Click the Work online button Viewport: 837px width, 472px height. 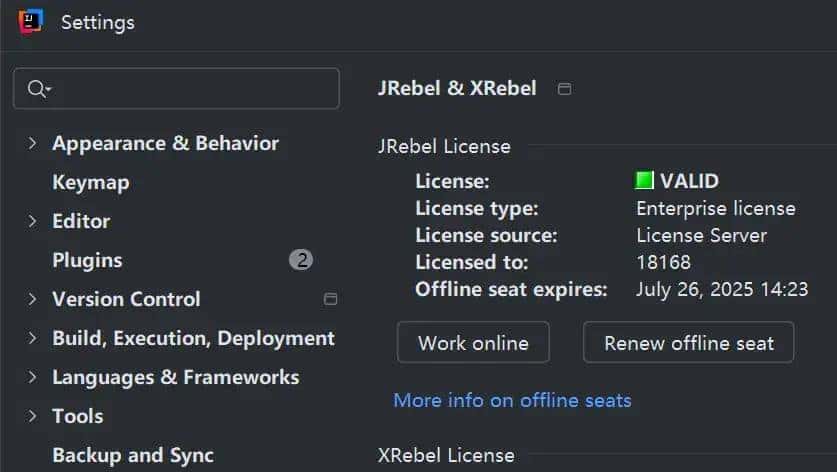point(473,342)
